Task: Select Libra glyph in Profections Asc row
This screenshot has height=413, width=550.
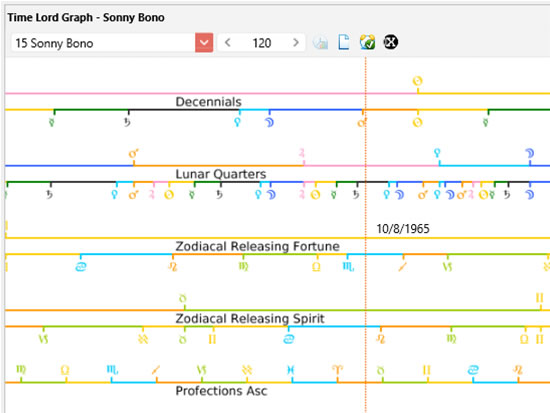Action: (65, 369)
